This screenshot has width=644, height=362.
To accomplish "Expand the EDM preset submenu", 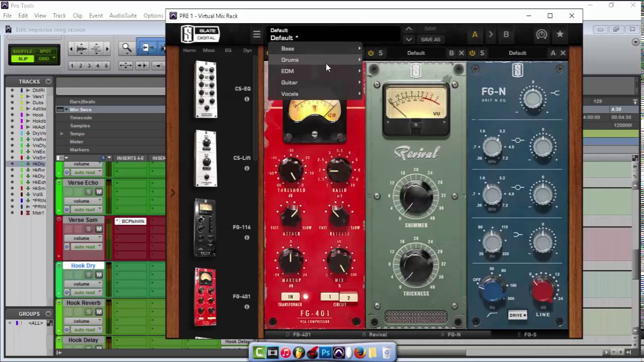I will (x=316, y=71).
